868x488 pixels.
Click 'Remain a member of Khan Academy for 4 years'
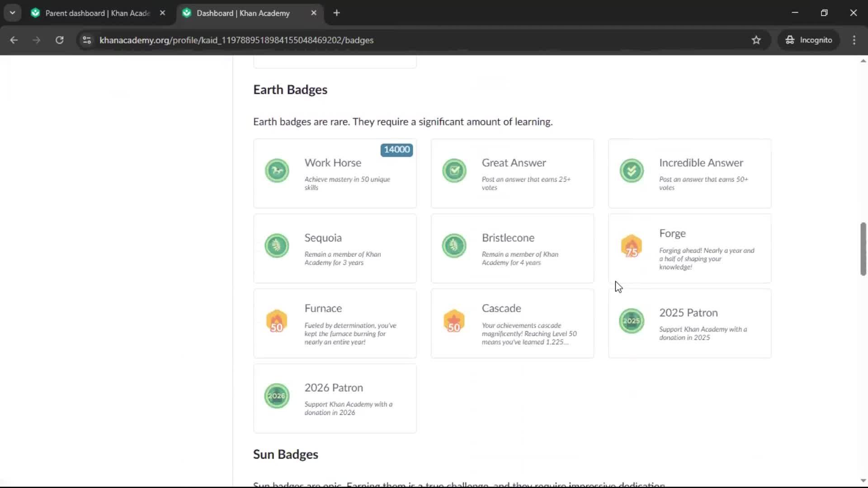[520, 258]
